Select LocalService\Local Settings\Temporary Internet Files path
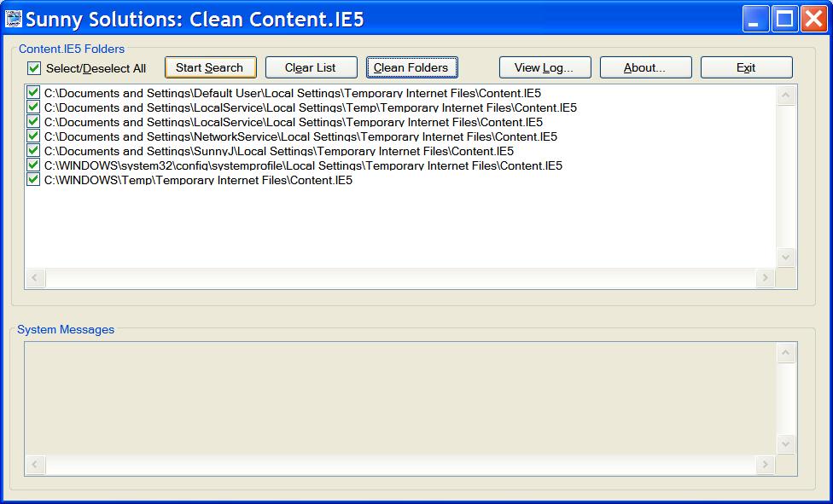 coord(294,122)
